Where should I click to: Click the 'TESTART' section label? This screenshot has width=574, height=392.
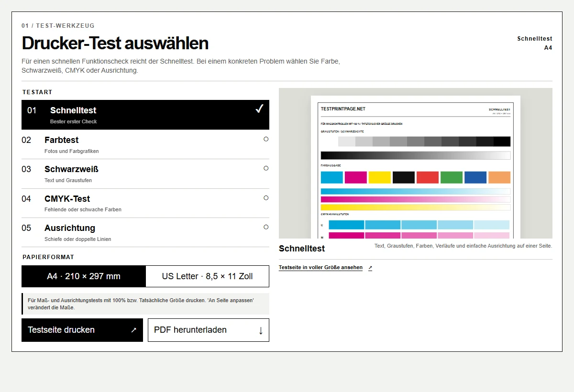37,92
